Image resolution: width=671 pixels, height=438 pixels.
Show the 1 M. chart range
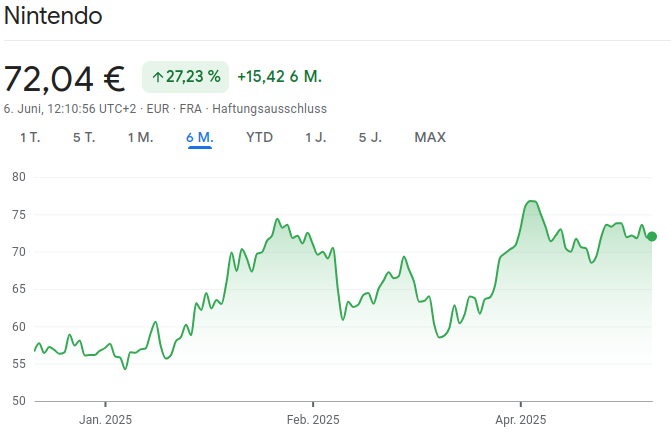point(140,138)
